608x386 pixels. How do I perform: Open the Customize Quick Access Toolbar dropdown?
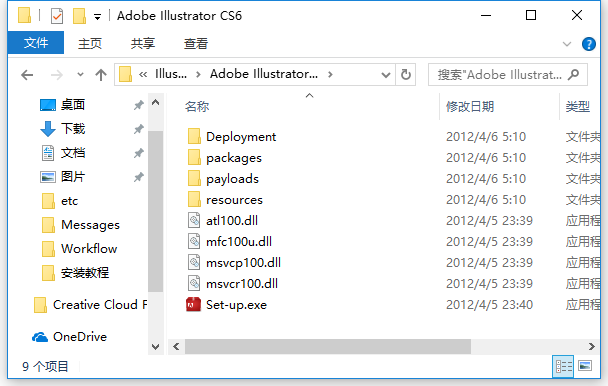pos(97,17)
